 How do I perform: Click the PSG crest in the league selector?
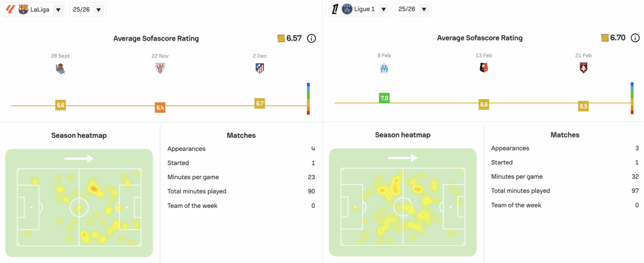pos(347,9)
